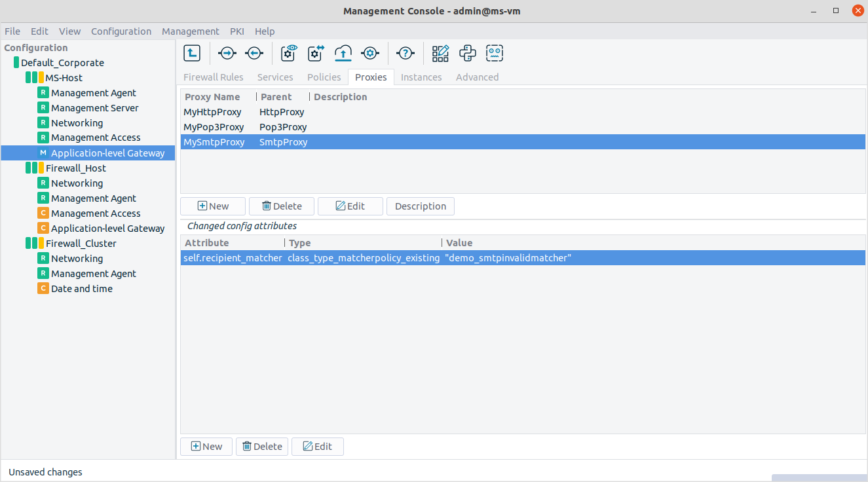
Task: Select the MySmtpProxy row
Action: (x=523, y=142)
